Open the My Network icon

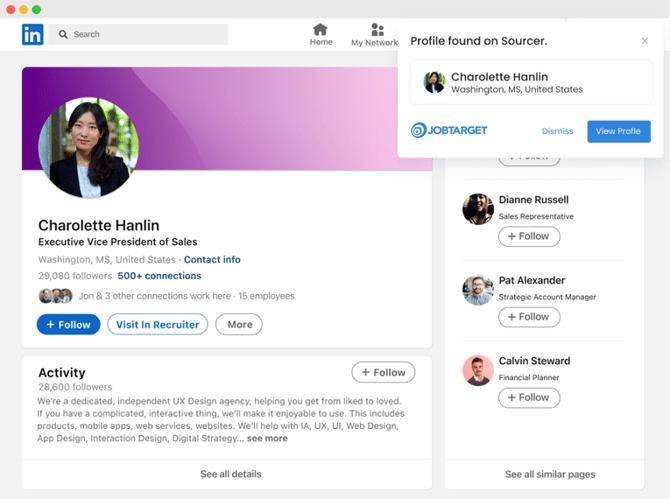(x=376, y=30)
